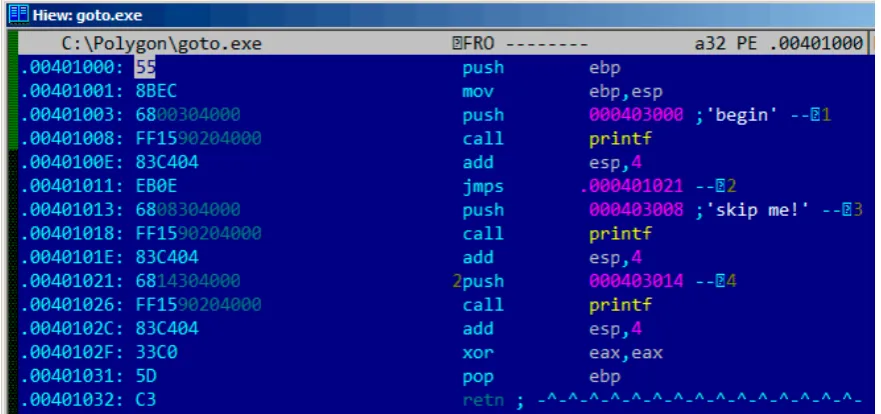Click operand 000403014
The width and height of the screenshot is (881, 414).
(636, 281)
